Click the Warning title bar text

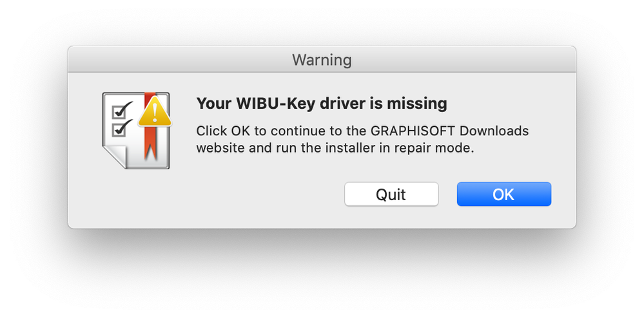point(322,61)
